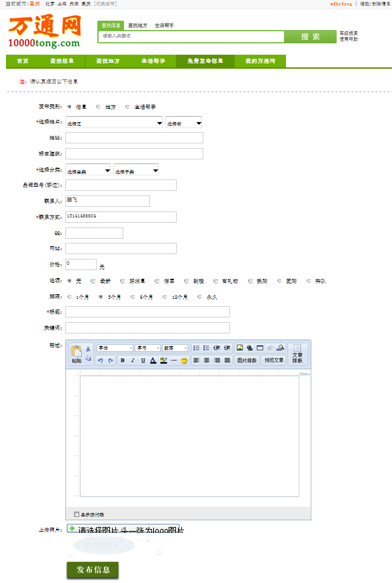Check the show source code checkbox

point(77,514)
